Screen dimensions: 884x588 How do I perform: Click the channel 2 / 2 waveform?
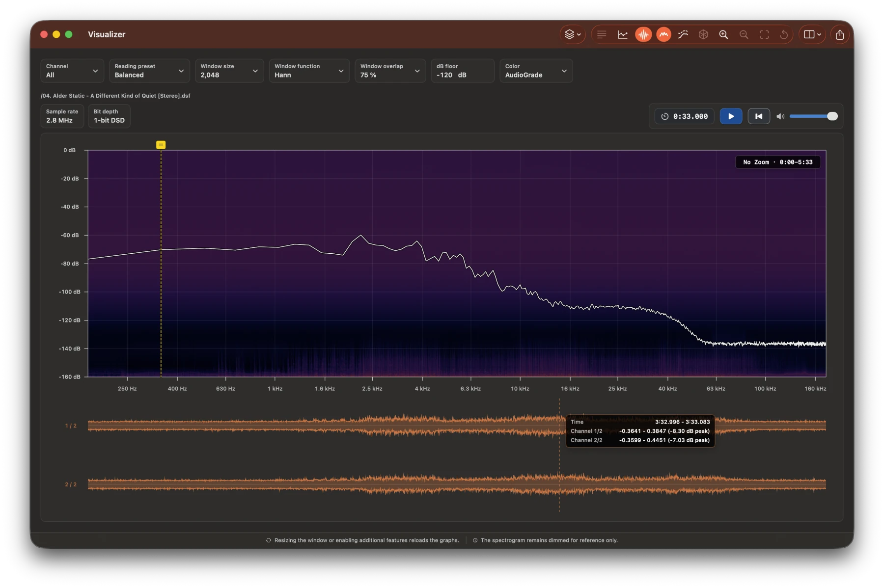[457, 484]
